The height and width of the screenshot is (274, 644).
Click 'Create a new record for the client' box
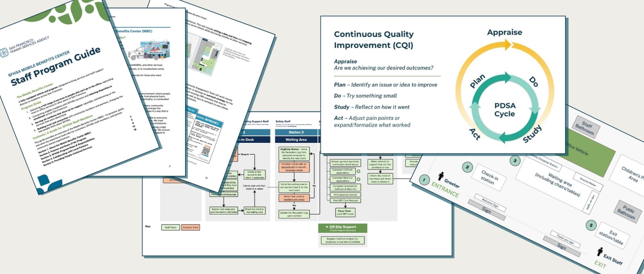[x=255, y=175]
